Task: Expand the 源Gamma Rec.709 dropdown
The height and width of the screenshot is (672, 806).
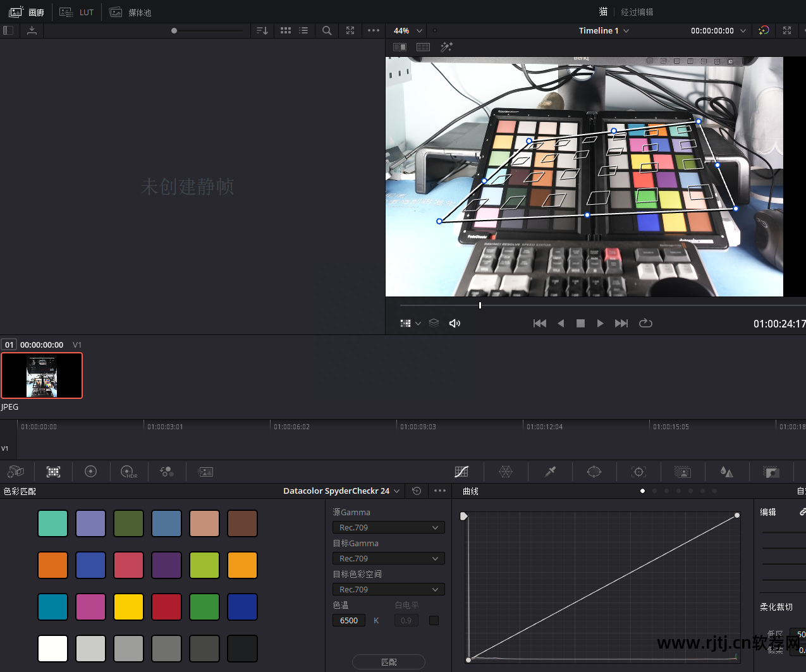Action: (x=388, y=527)
